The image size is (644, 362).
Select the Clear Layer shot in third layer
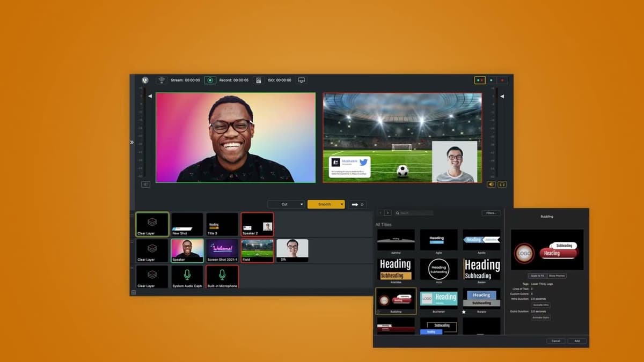152,277
